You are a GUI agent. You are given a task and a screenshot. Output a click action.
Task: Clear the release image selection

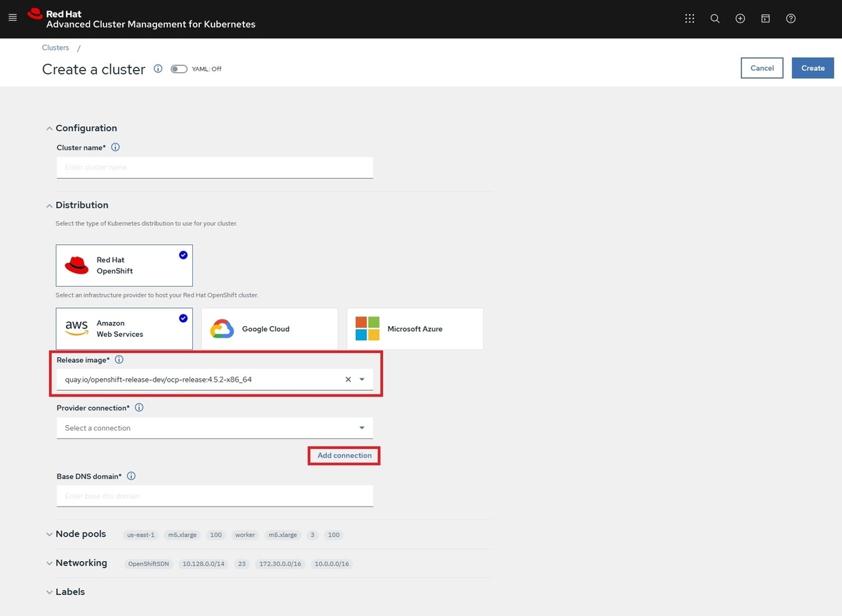click(x=348, y=380)
